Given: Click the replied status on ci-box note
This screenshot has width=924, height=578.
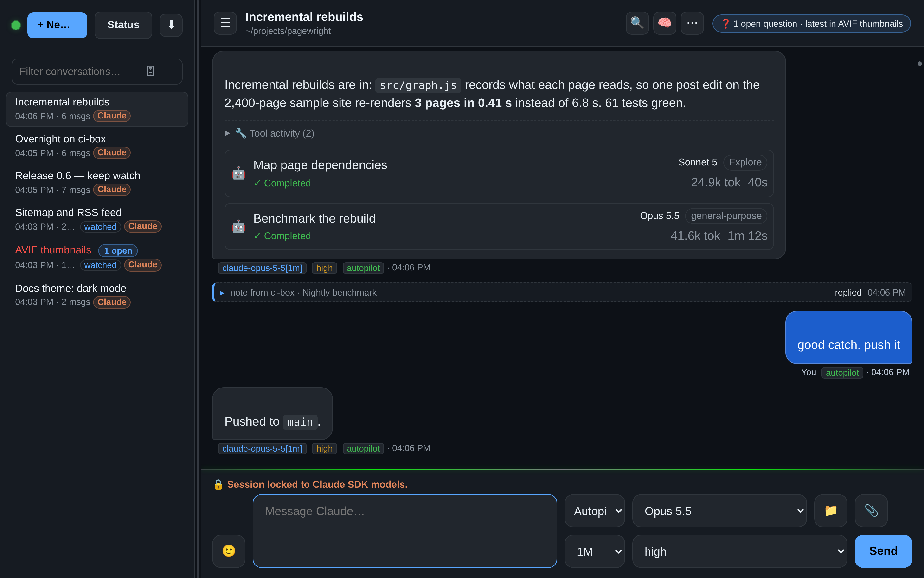Looking at the screenshot, I should (848, 292).
